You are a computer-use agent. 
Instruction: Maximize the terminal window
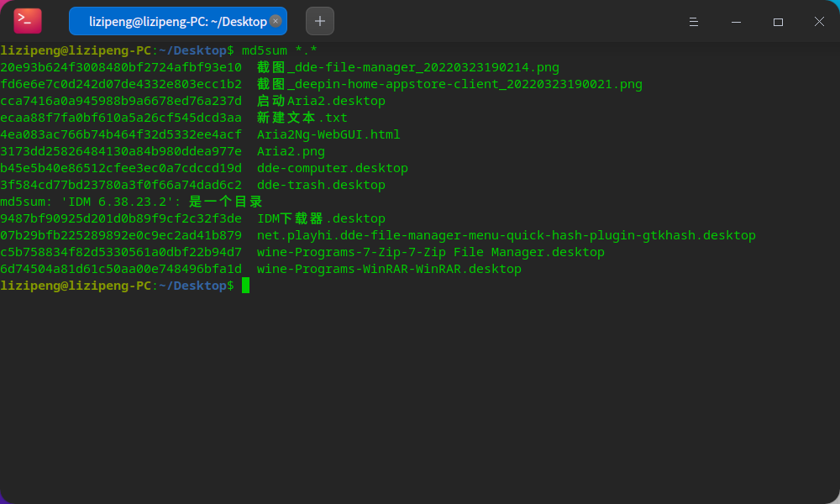point(778,22)
